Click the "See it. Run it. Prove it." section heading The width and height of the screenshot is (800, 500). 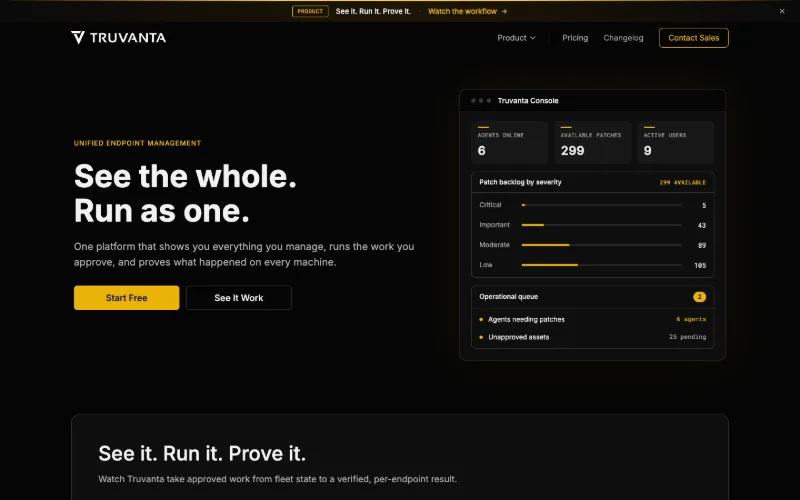(x=202, y=453)
